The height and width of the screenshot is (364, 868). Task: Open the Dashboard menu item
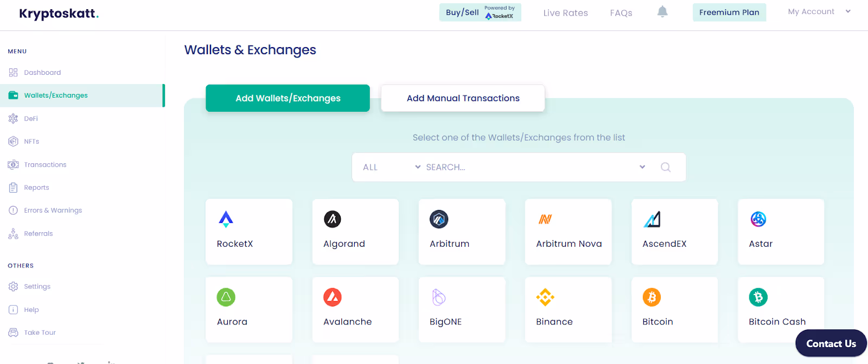tap(42, 72)
